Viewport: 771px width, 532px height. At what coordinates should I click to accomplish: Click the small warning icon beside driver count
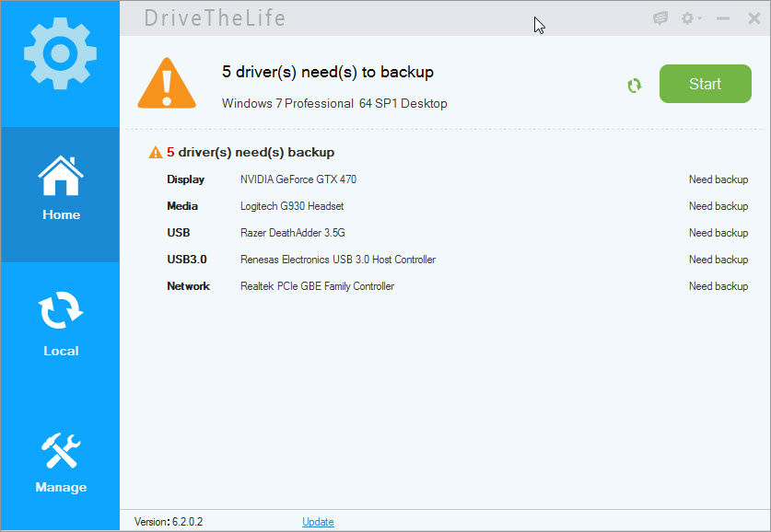coord(156,152)
